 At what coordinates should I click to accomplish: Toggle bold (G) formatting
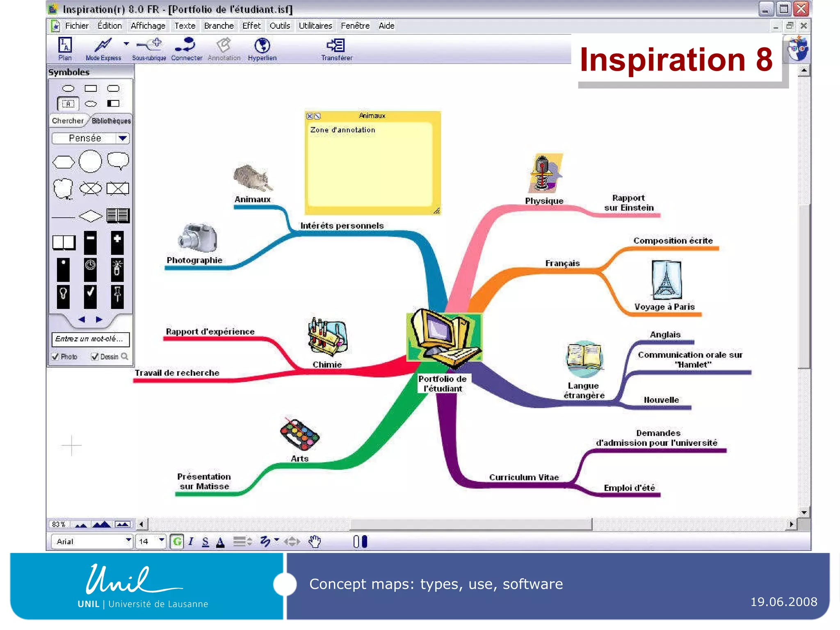(177, 541)
